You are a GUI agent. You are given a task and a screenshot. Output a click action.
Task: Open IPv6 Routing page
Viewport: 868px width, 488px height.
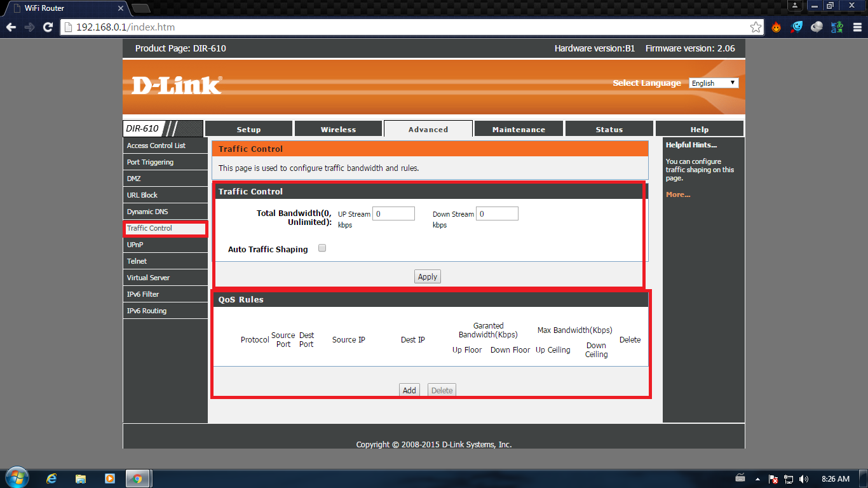point(165,311)
